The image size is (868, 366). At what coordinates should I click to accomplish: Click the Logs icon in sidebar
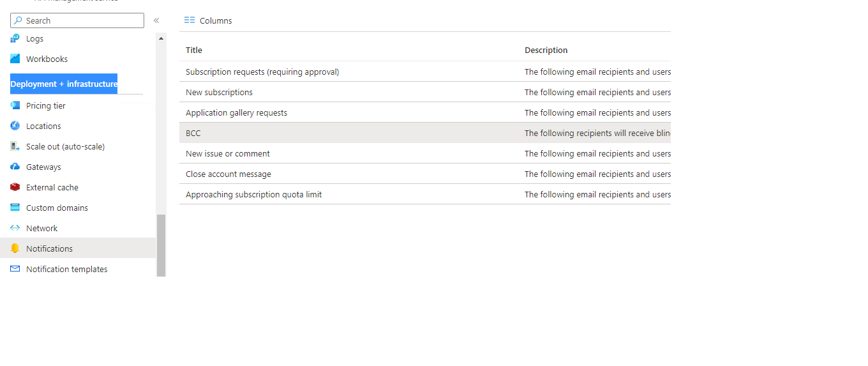coord(15,38)
